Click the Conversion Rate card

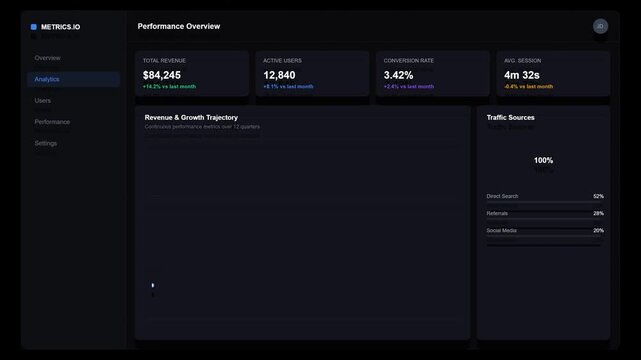coord(433,74)
